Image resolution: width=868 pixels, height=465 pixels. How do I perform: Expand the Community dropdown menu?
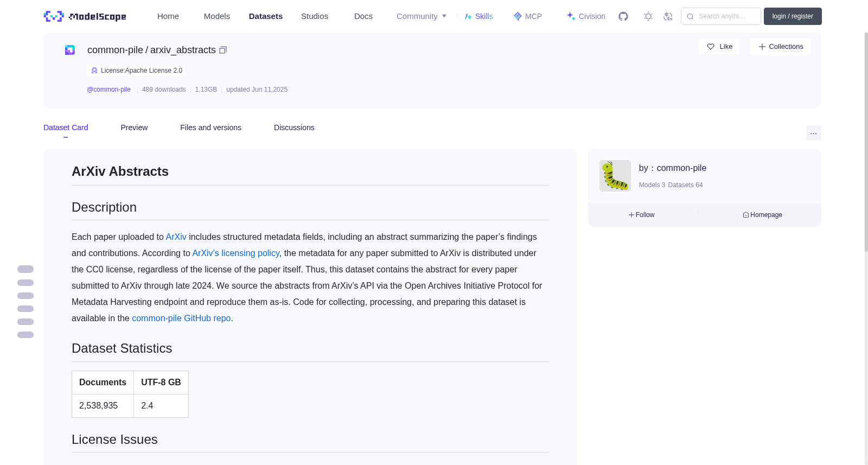422,16
